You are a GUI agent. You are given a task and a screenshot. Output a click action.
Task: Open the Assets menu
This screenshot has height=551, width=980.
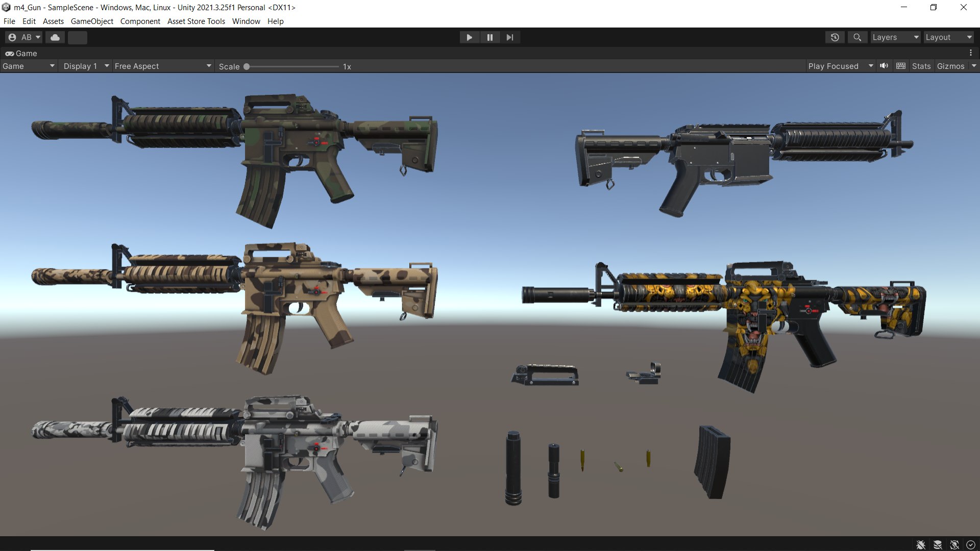tap(53, 21)
